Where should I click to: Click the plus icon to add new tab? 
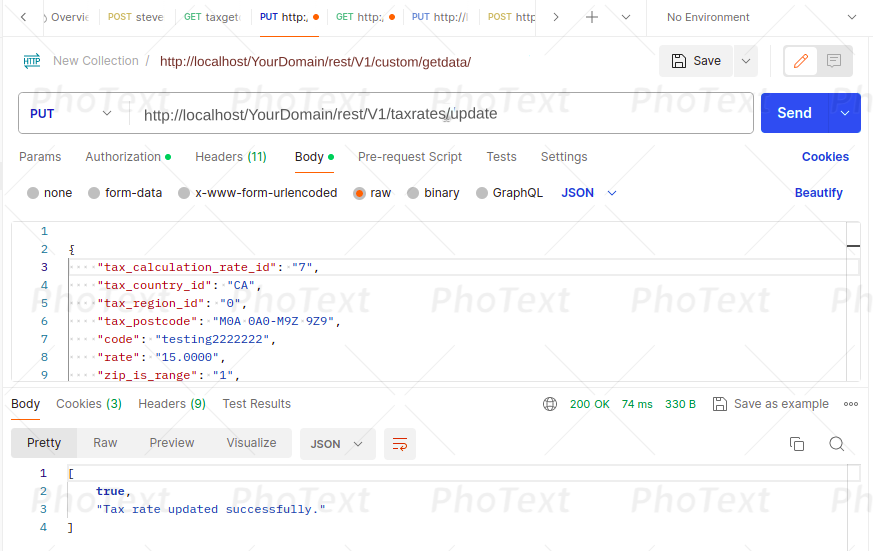coord(592,17)
